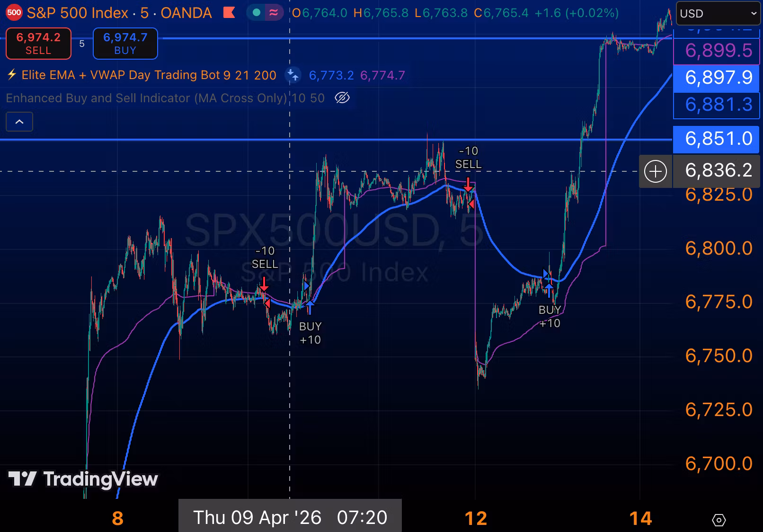This screenshot has height=532, width=763.
Task: Click the Thu 09 Apr '26 07:20 time label
Action: click(290, 517)
